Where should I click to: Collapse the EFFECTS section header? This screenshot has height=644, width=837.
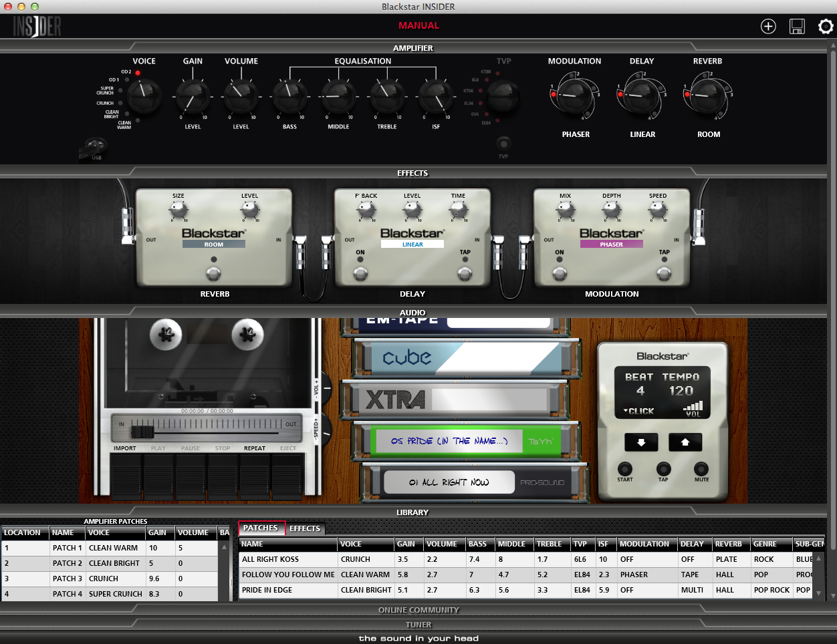click(412, 173)
